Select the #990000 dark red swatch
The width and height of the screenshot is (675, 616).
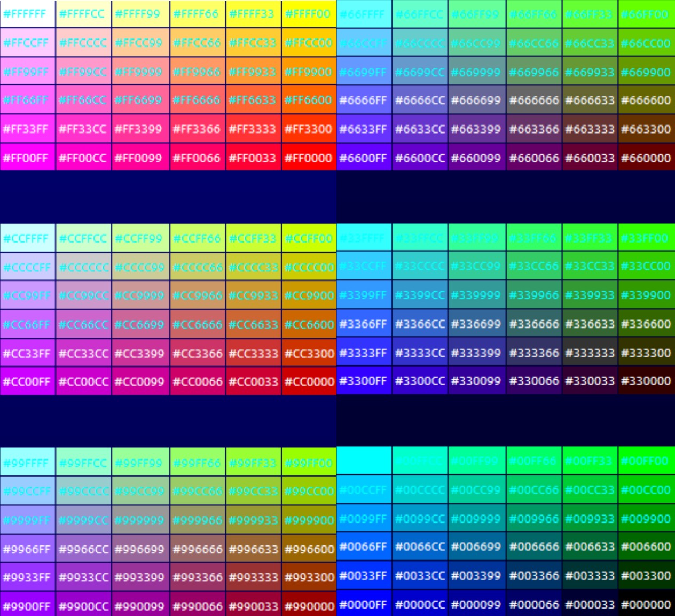pyautogui.click(x=309, y=605)
